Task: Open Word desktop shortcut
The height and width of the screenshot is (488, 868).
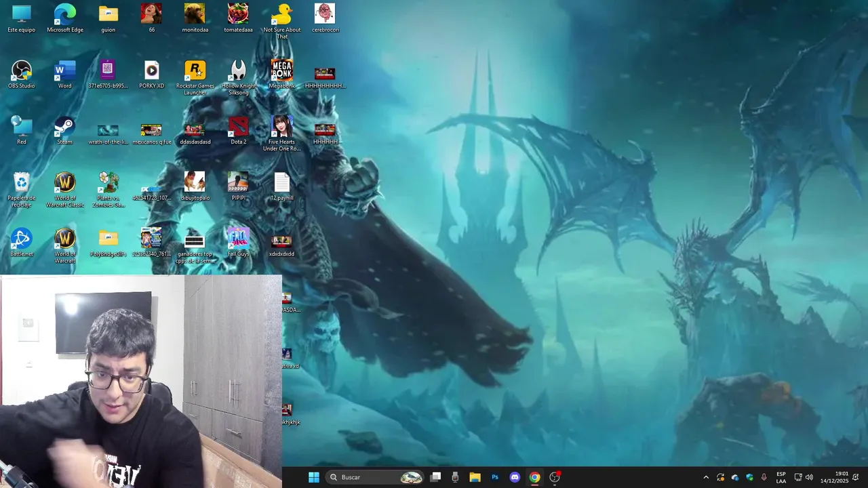Action: pyautogui.click(x=65, y=75)
